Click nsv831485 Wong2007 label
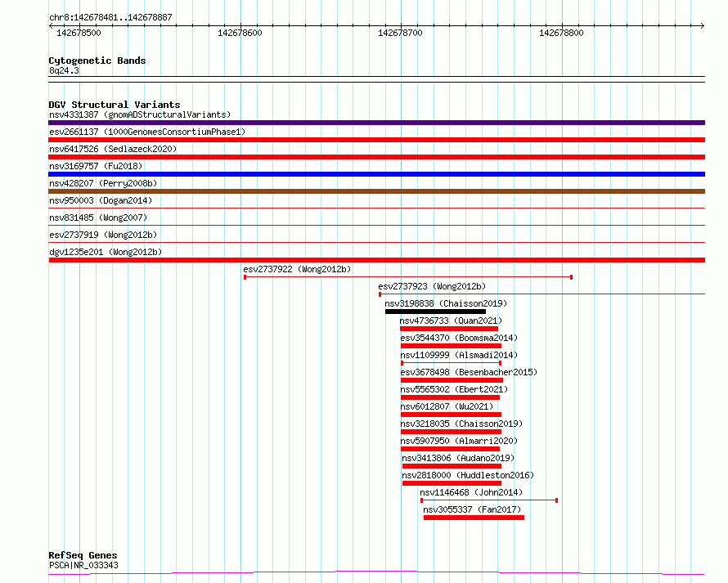The width and height of the screenshot is (728, 583). [98, 218]
